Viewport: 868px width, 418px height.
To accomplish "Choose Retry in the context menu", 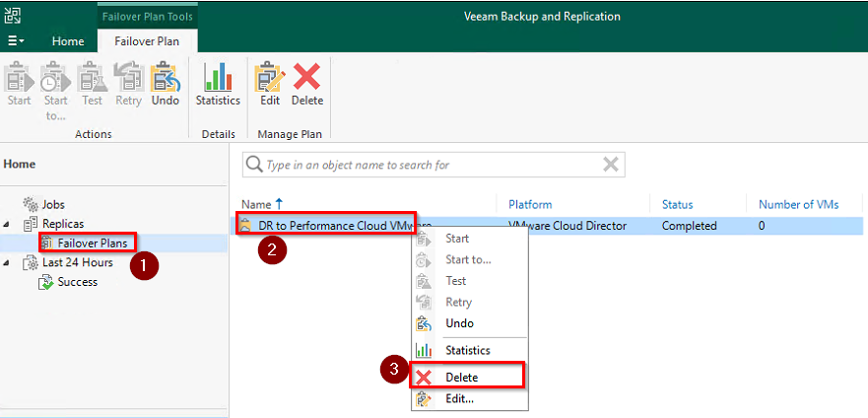I will point(470,303).
